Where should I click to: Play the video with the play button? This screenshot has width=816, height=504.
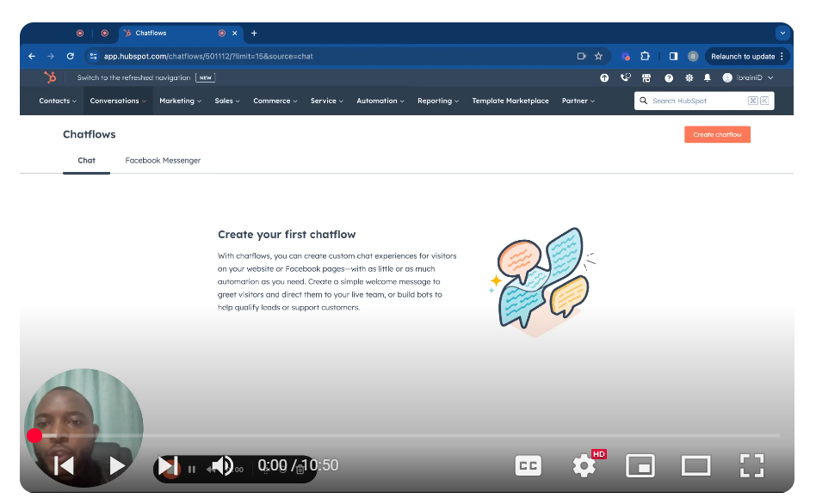pyautogui.click(x=117, y=465)
